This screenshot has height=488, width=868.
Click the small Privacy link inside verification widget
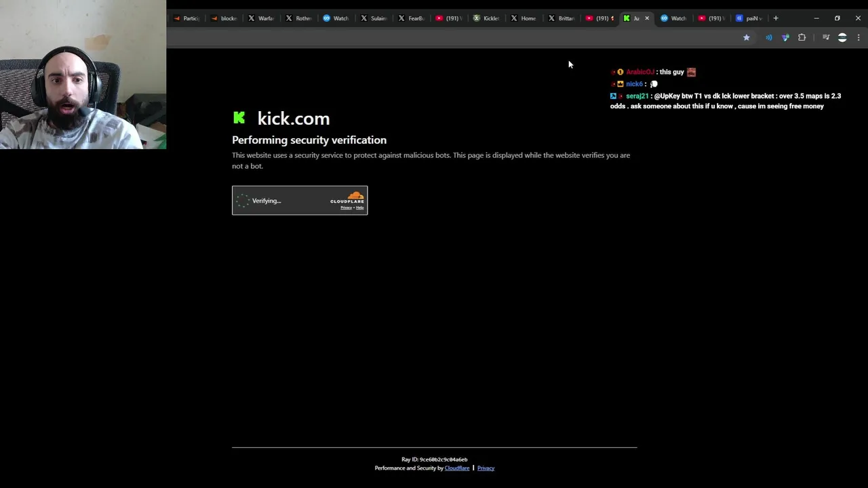(346, 207)
